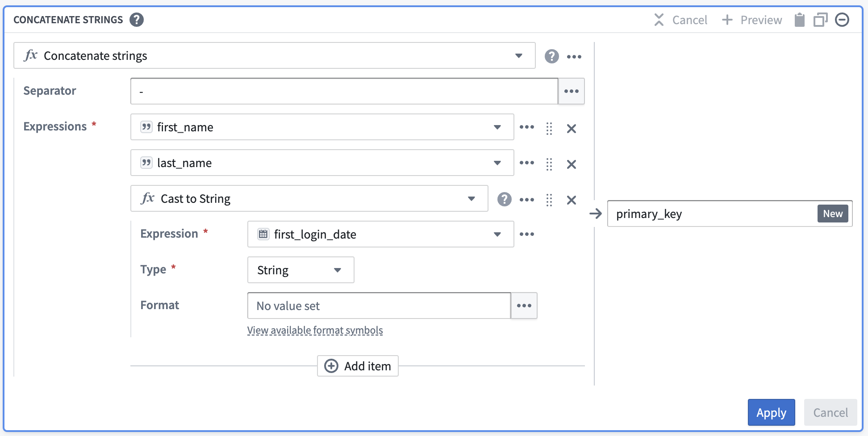Add another expression with Add item

coord(357,366)
